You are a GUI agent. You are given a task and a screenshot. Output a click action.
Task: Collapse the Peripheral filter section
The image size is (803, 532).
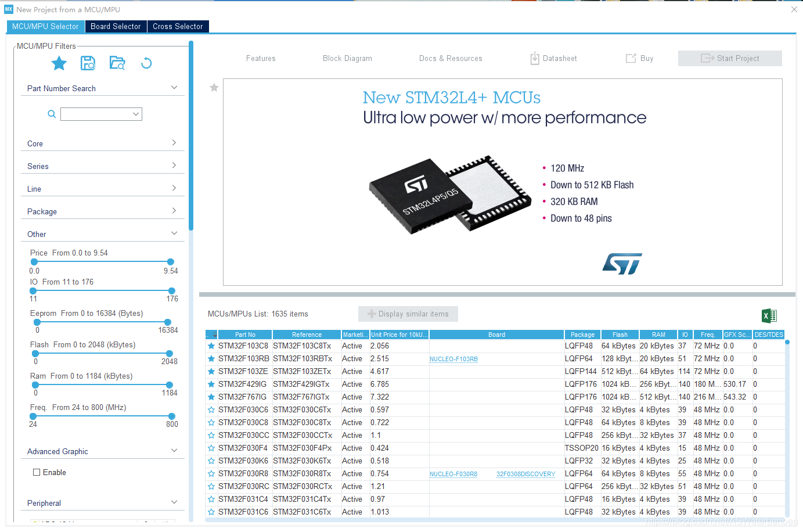pyautogui.click(x=174, y=502)
